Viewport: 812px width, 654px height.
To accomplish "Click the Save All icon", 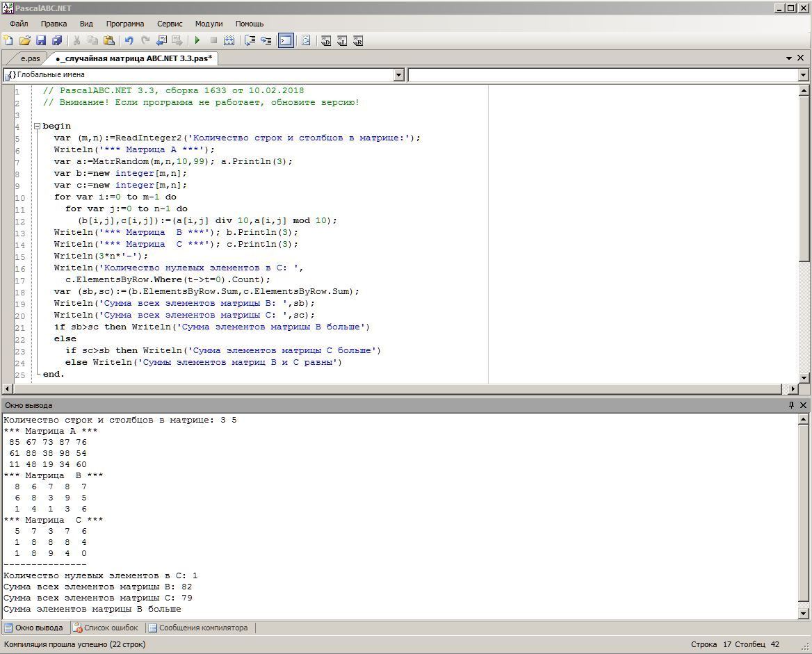I will click(x=57, y=41).
